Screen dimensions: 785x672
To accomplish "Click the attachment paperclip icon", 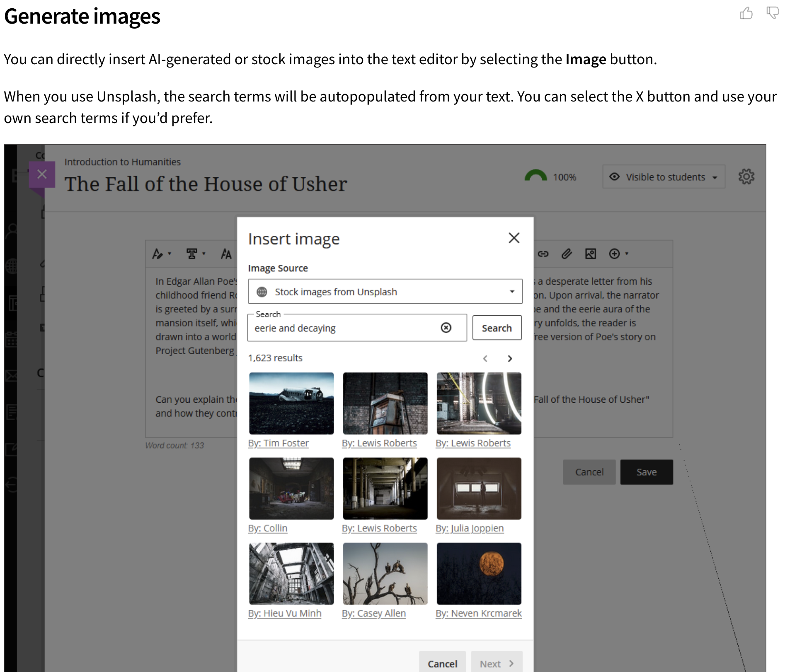I will (x=567, y=254).
